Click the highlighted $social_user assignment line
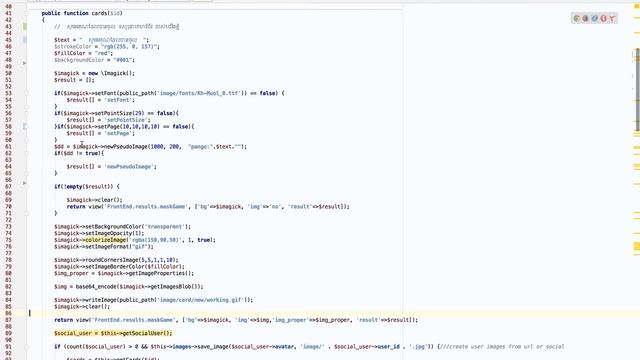The height and width of the screenshot is (360, 640). point(113,333)
